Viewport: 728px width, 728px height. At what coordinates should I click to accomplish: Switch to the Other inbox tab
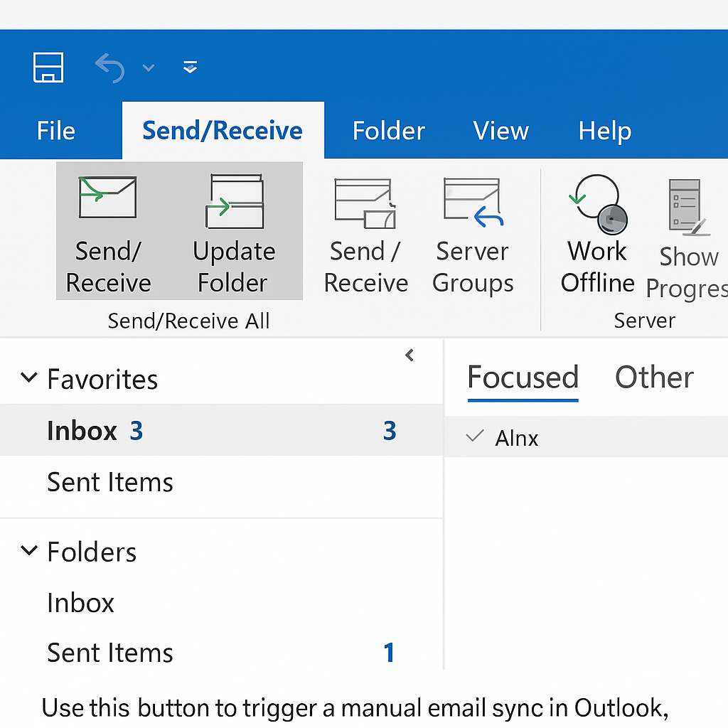coord(654,377)
